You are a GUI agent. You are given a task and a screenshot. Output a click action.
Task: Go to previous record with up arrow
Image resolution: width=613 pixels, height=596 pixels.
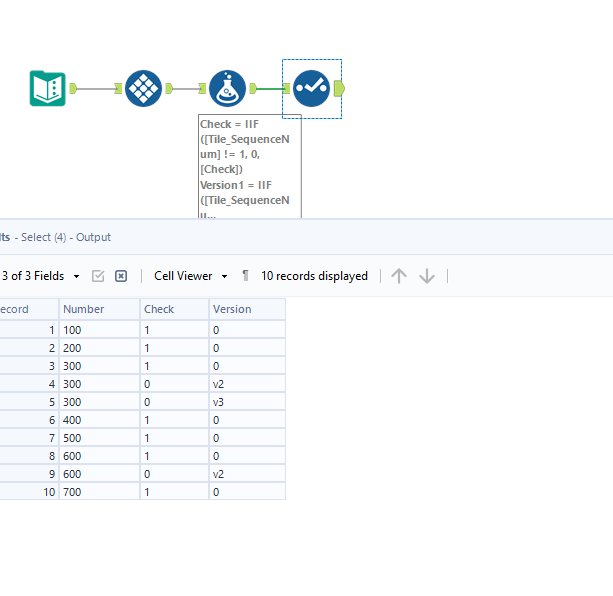tap(399, 276)
